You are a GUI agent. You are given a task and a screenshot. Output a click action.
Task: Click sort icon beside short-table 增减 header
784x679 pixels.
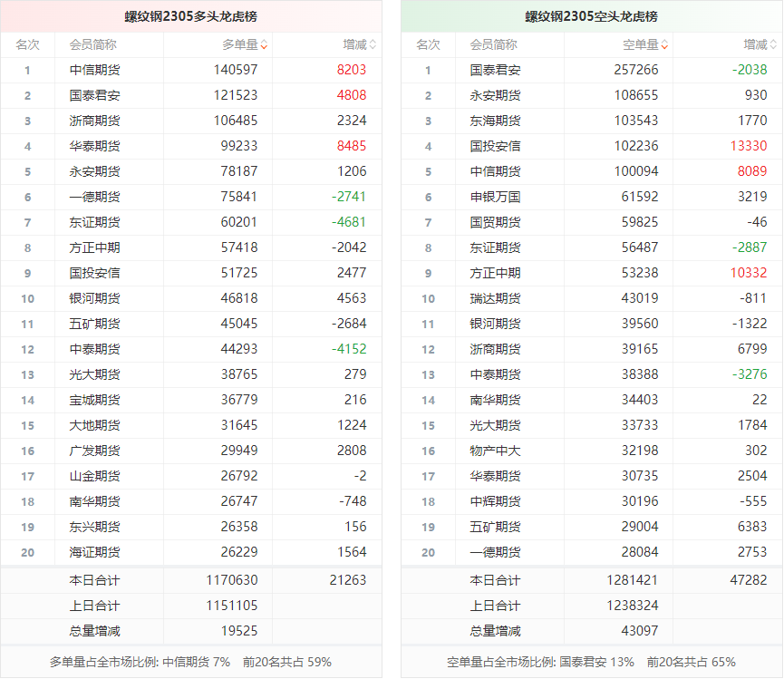[773, 44]
